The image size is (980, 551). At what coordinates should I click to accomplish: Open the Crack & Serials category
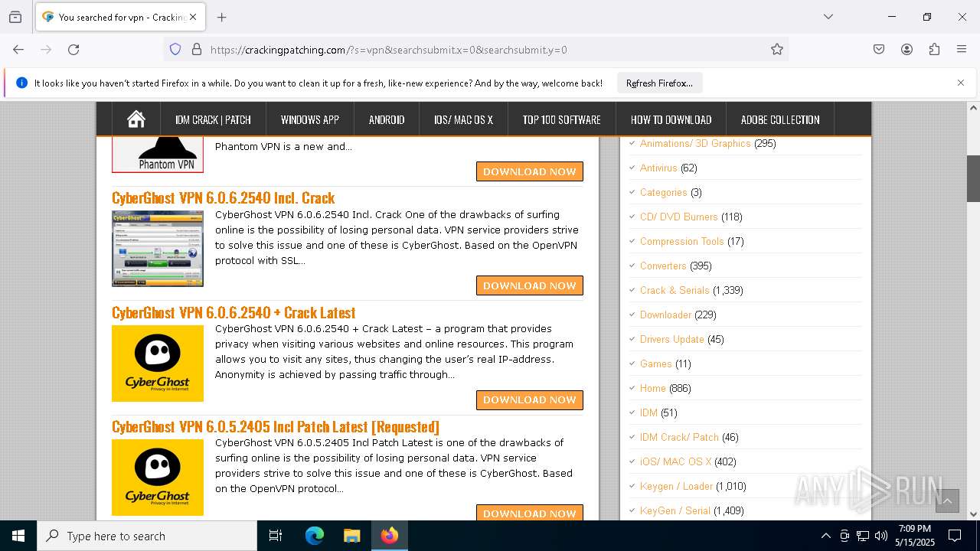click(x=675, y=290)
